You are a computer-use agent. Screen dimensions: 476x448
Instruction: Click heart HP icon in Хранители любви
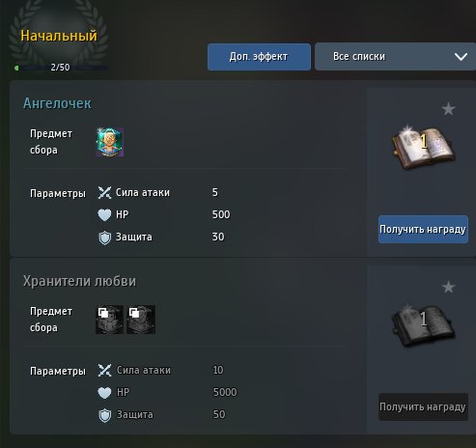pyautogui.click(x=104, y=392)
